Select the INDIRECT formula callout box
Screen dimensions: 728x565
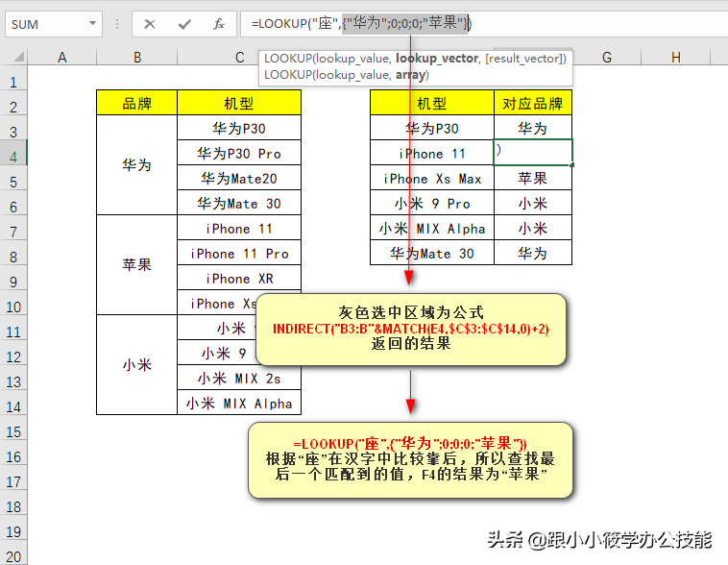point(411,329)
